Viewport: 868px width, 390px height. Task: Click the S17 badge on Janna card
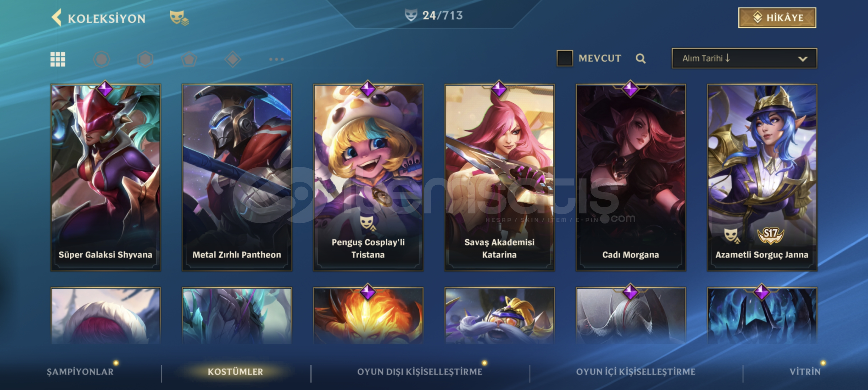tap(770, 235)
